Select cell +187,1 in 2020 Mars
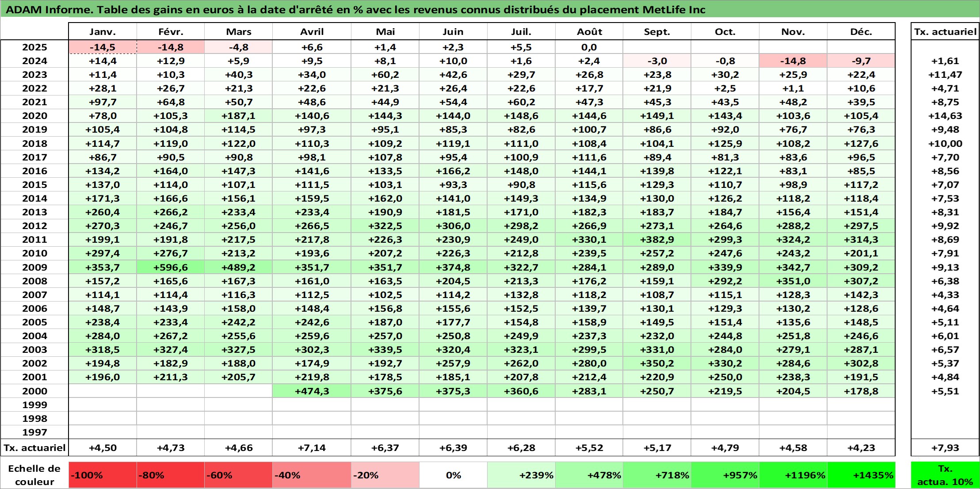The height and width of the screenshot is (489, 980). [239, 116]
